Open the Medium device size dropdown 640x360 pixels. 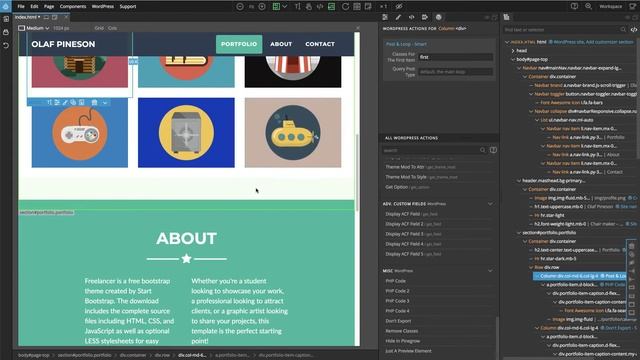click(34, 28)
